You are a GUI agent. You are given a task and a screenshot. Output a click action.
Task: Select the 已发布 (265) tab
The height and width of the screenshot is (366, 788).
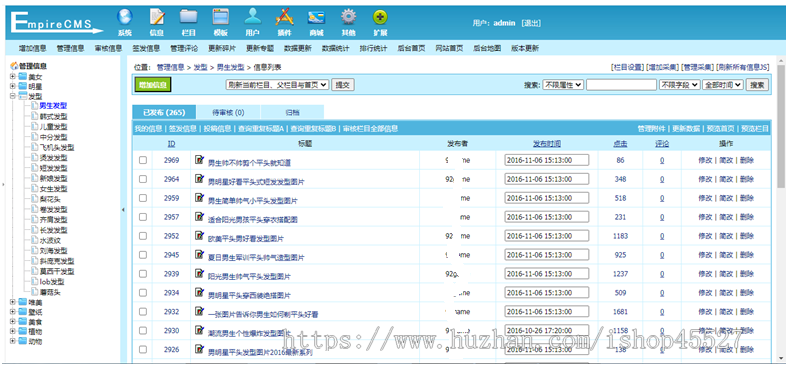[x=164, y=112]
